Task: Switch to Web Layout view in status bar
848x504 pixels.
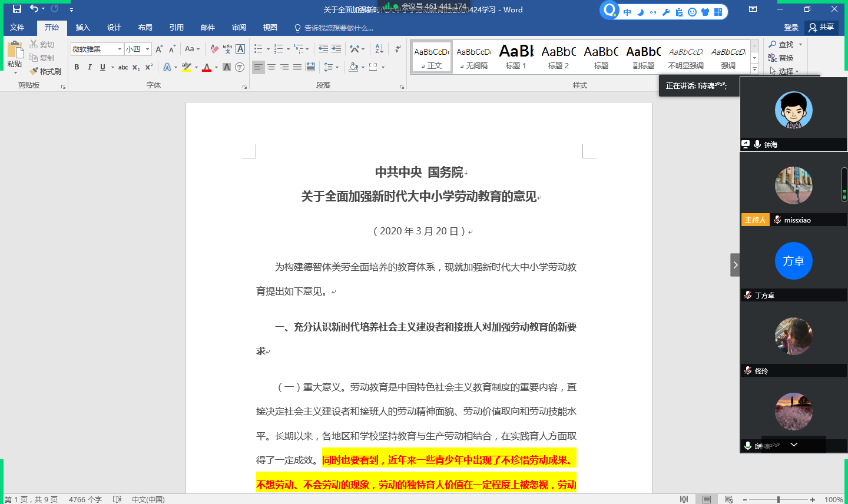Action: point(728,499)
